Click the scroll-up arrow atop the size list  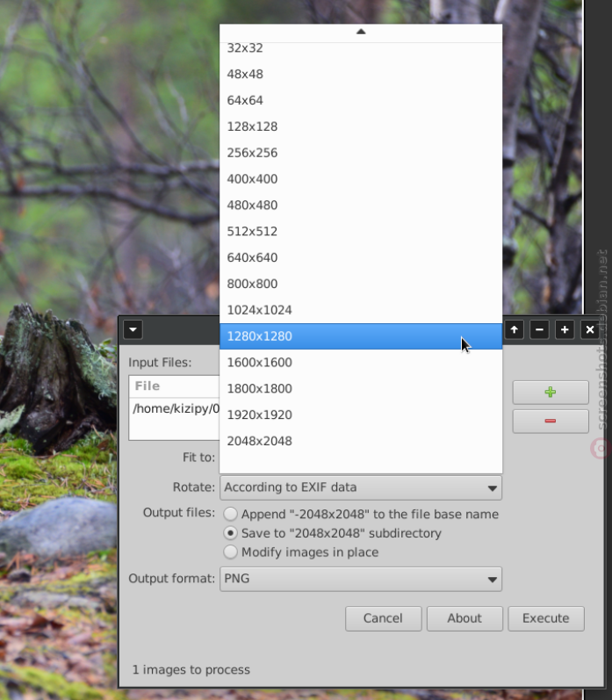[361, 32]
